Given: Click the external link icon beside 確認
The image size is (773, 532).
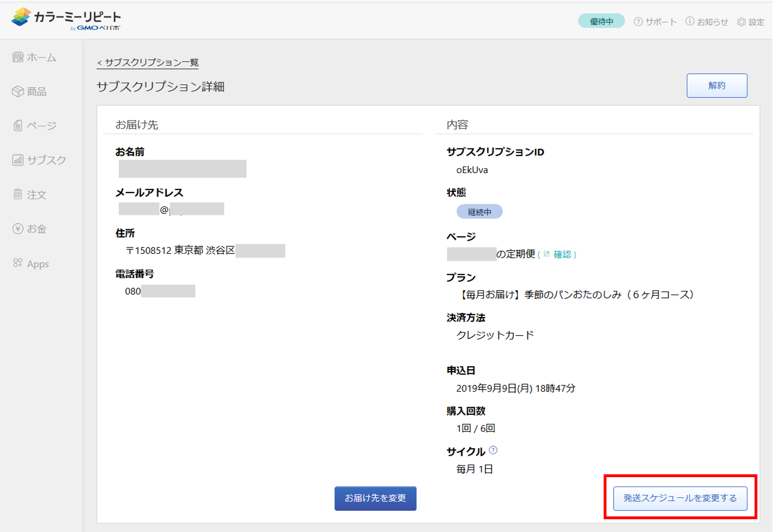Looking at the screenshot, I should click(547, 254).
